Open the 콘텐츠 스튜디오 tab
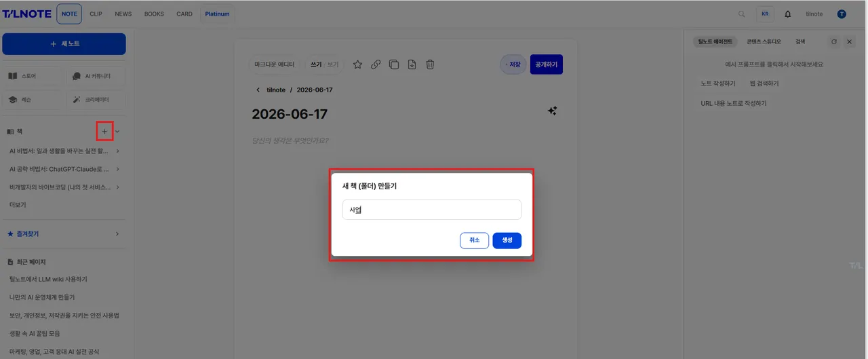 click(x=764, y=41)
